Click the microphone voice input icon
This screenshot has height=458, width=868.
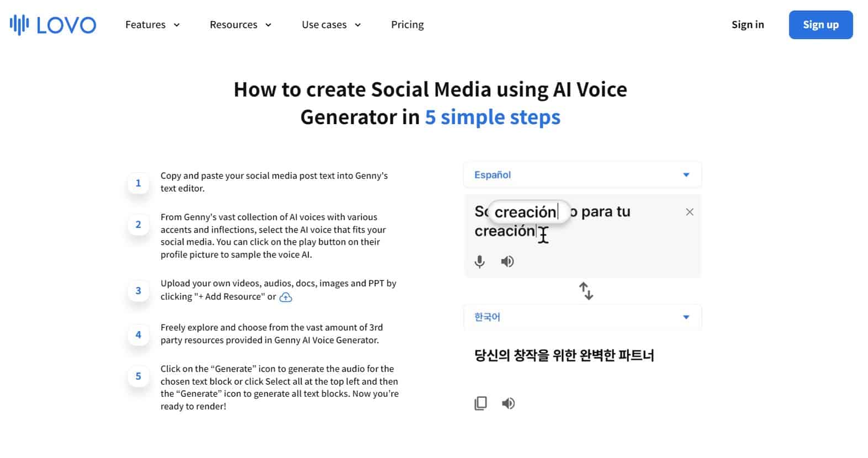click(x=480, y=262)
